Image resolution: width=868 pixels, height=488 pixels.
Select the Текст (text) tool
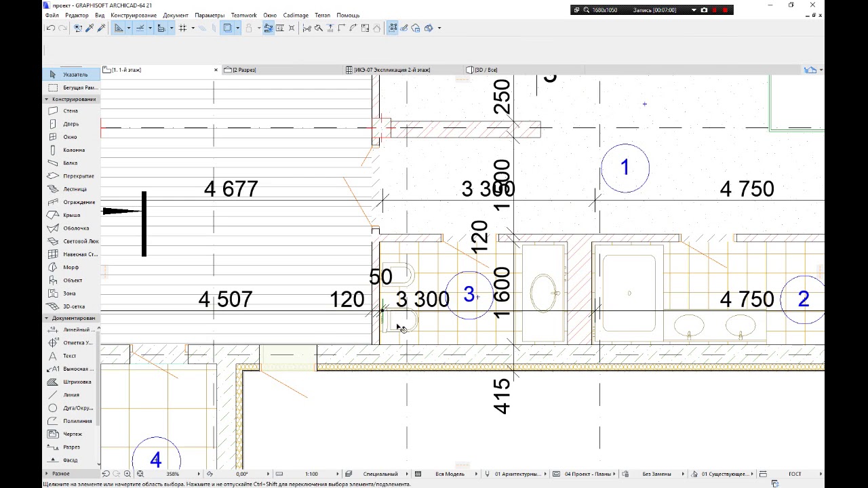[x=71, y=356]
